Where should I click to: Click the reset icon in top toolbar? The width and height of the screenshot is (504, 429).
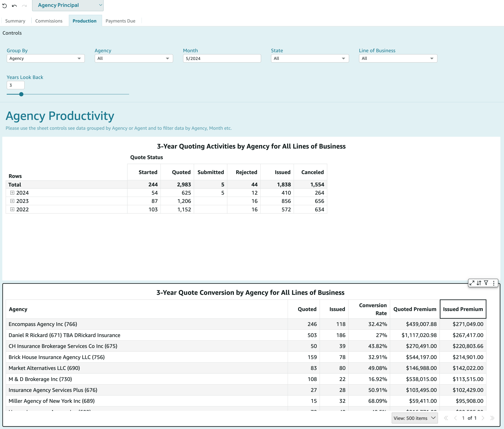point(5,6)
